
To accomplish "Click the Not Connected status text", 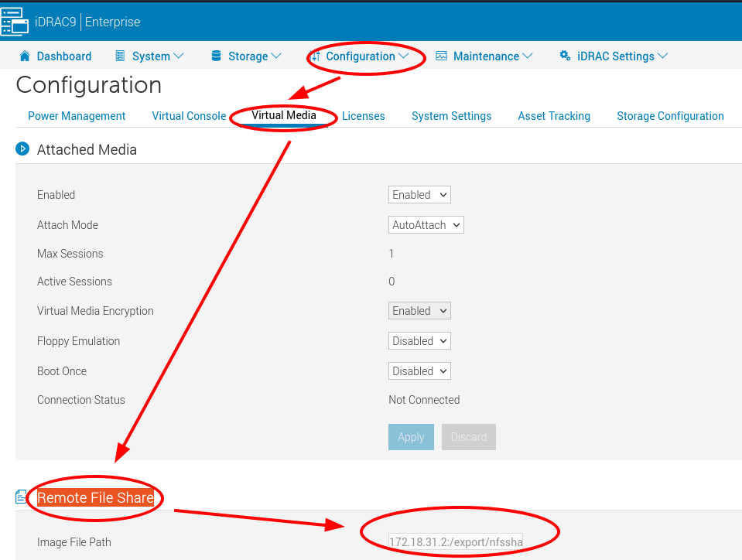I will (x=424, y=400).
